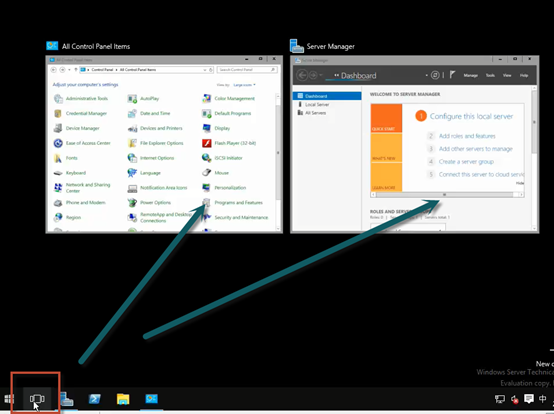This screenshot has height=414, width=554.
Task: Open Phone and Modem item
Action: tap(79, 203)
